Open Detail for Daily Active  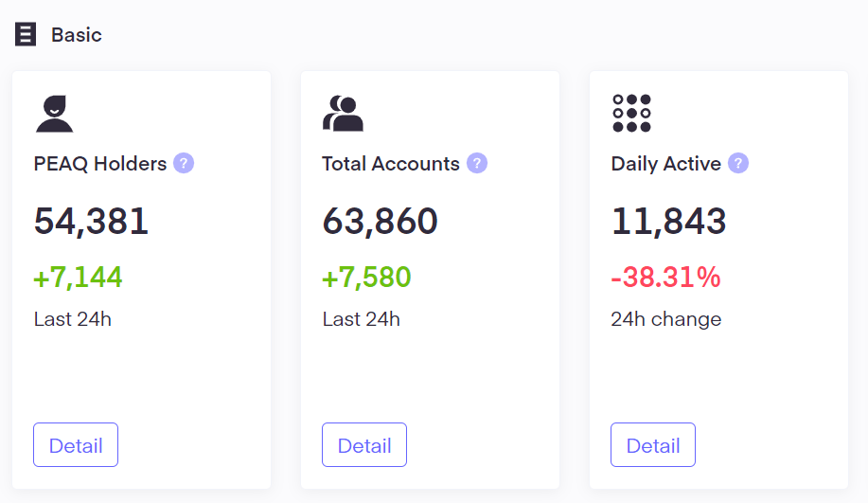tap(653, 445)
